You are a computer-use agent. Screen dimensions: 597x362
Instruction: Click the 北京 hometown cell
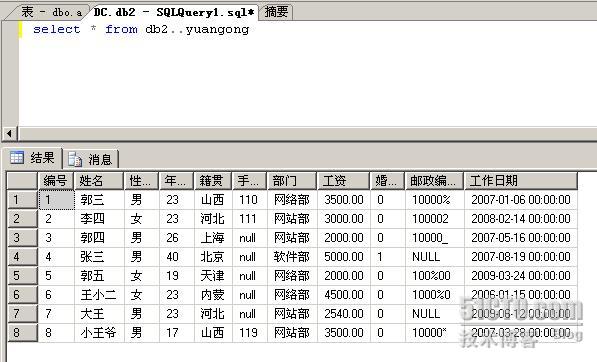point(213,257)
